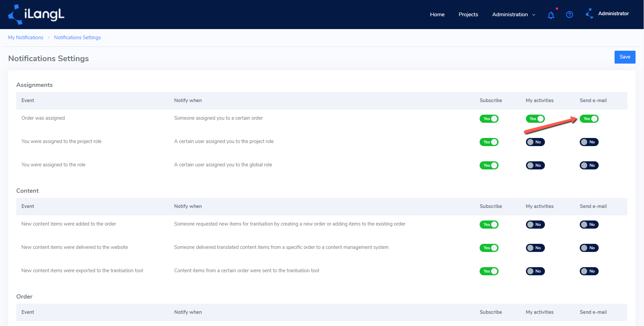
Task: Click 'A certain user assigned you to the global role'
Action: point(223,165)
